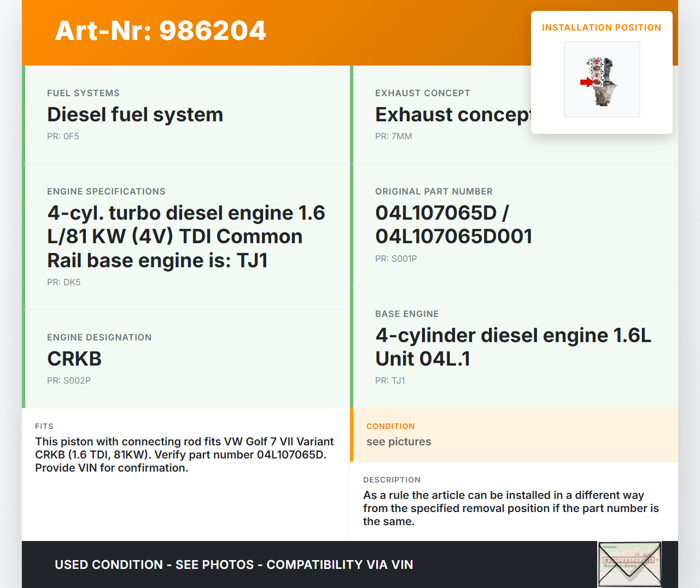Click the VIN document envelope icon
Viewport: 700px width, 588px height.
tap(629, 564)
